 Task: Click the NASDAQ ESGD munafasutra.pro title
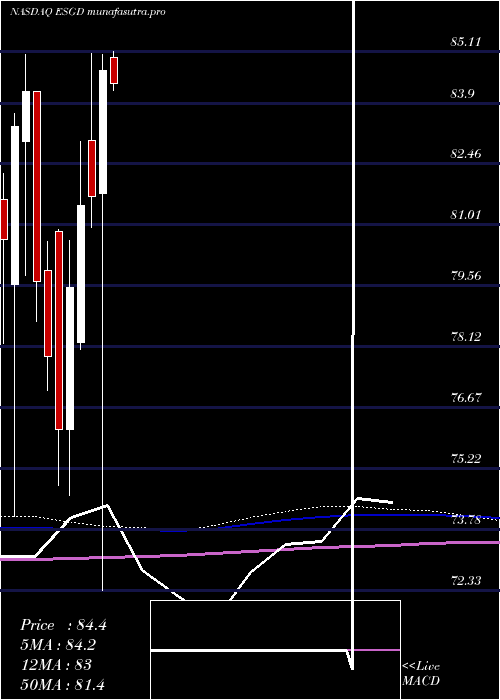88,12
